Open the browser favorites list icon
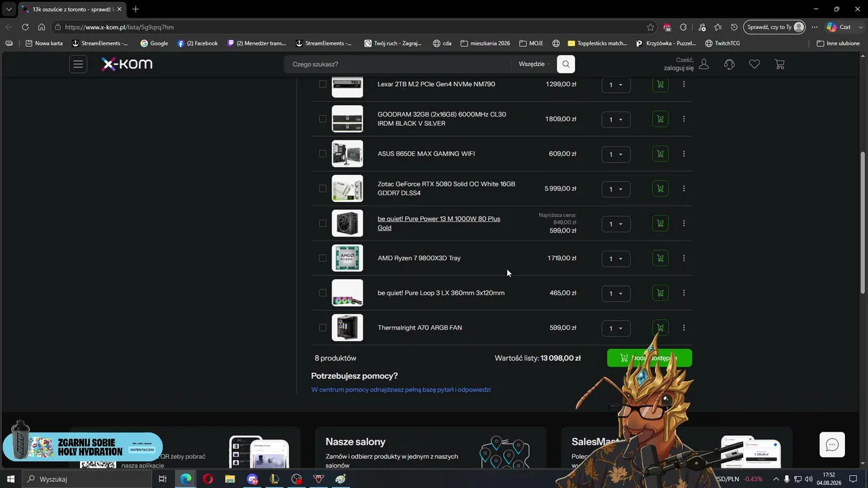 click(717, 27)
